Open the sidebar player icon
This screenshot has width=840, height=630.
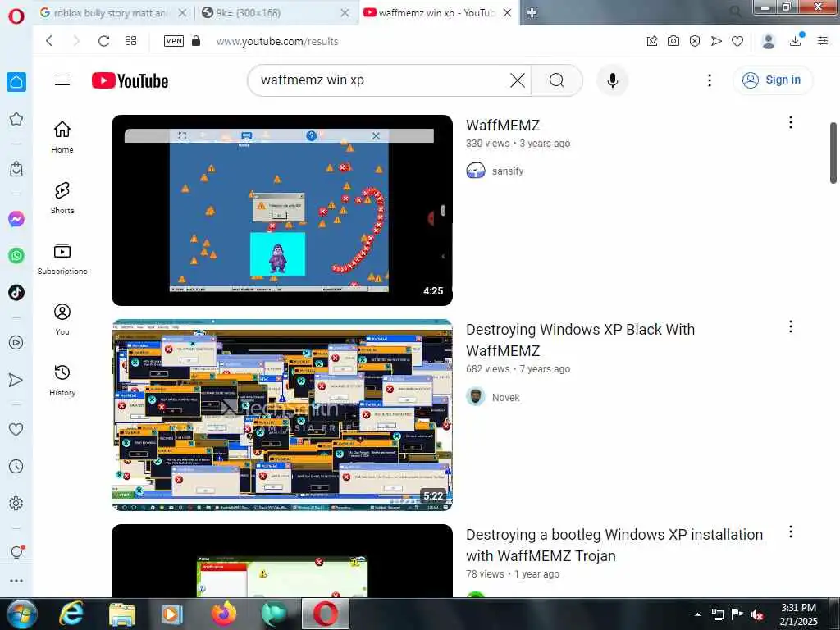click(16, 342)
